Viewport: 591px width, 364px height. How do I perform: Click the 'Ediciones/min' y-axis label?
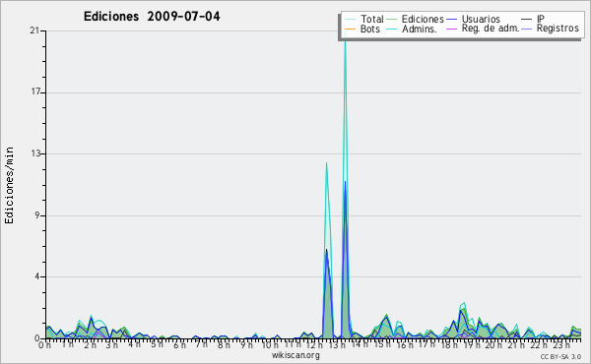pyautogui.click(x=9, y=185)
